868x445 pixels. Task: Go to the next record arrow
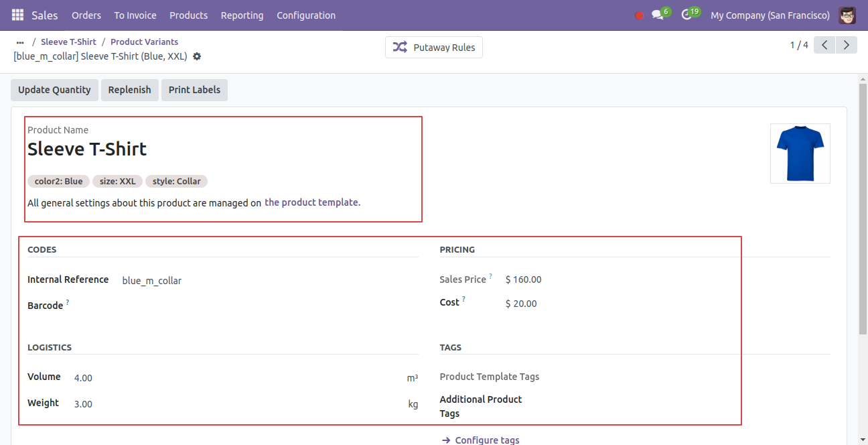847,45
